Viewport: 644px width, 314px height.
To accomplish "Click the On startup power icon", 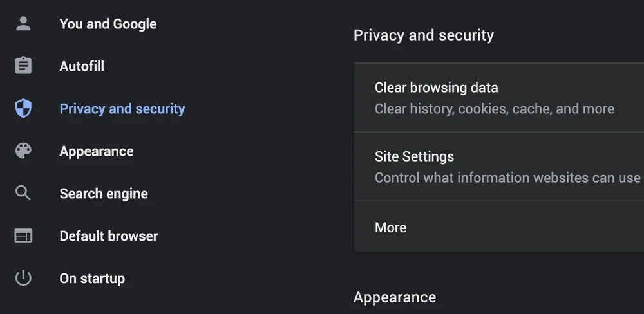I will click(x=23, y=278).
